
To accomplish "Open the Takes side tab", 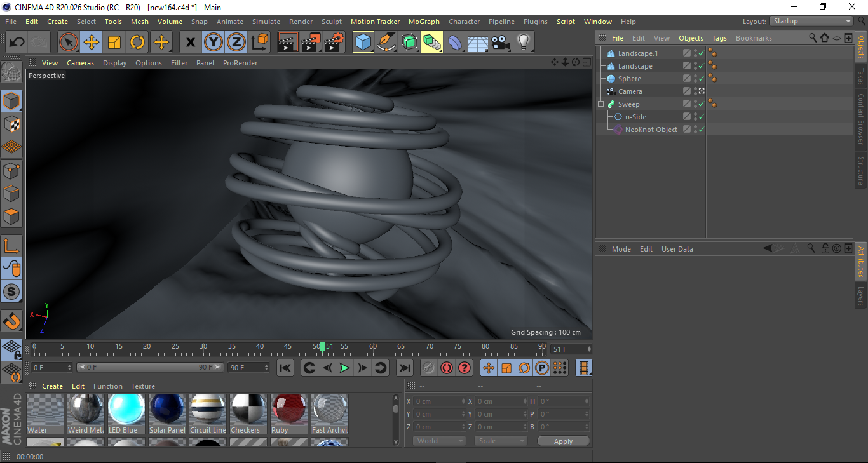I will click(861, 76).
